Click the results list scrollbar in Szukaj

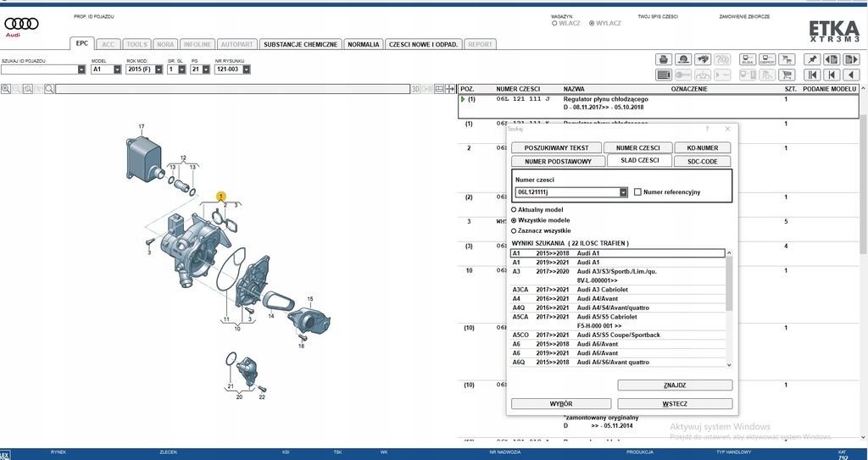pyautogui.click(x=728, y=284)
